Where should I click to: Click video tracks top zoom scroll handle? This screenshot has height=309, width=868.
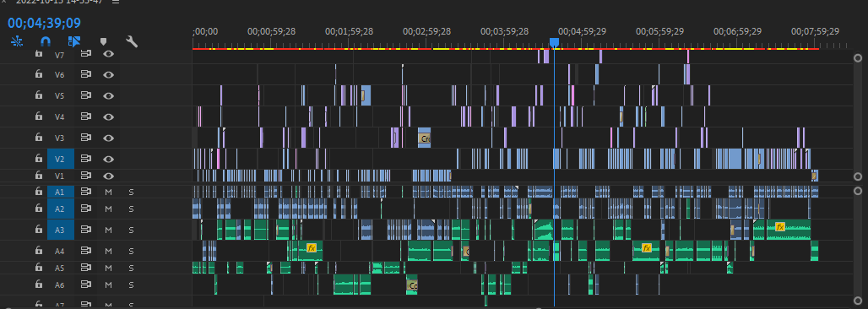click(858, 57)
